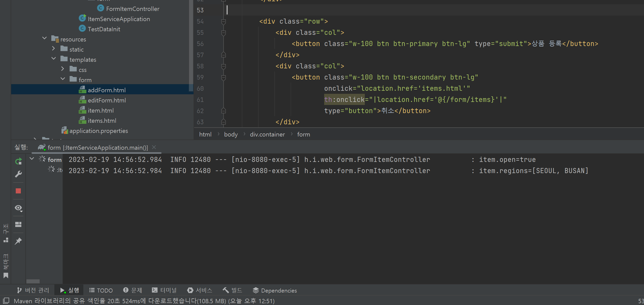Viewport: 644px width, 305px height.
Task: Fold code at line 54 gutter marker
Action: pos(224,22)
